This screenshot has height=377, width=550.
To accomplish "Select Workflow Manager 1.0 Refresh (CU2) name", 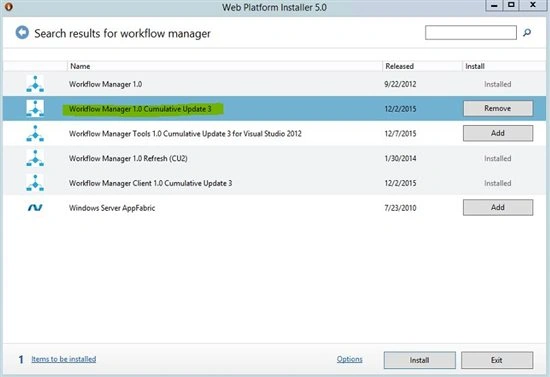I will 128,159.
